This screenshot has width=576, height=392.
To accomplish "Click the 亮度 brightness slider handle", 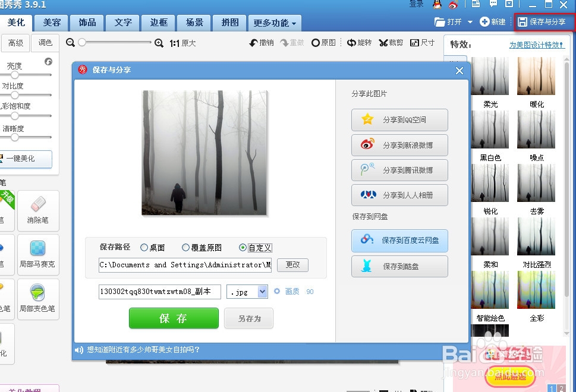I will pyautogui.click(x=15, y=75).
